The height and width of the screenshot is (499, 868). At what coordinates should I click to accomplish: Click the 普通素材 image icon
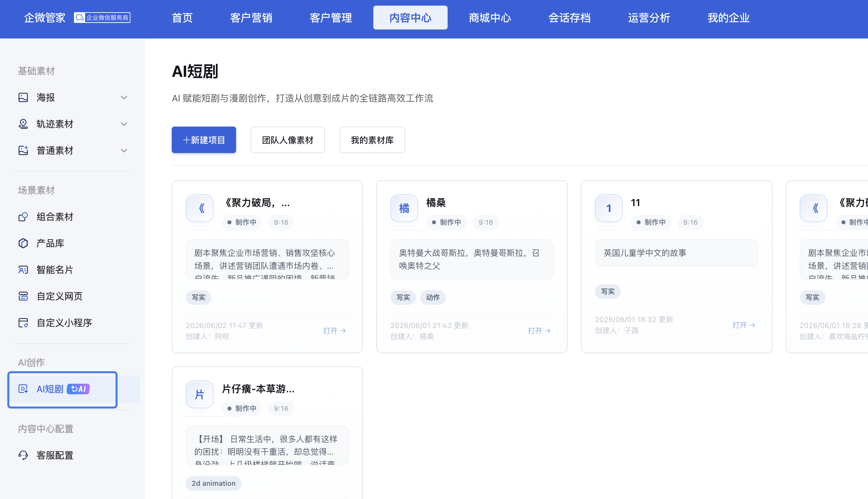point(23,150)
